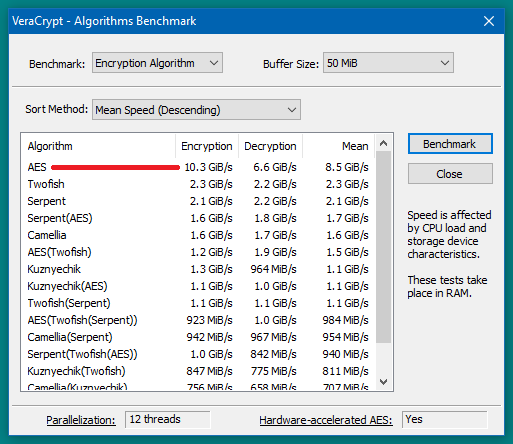Open the Buffer Size dropdown

[388, 63]
